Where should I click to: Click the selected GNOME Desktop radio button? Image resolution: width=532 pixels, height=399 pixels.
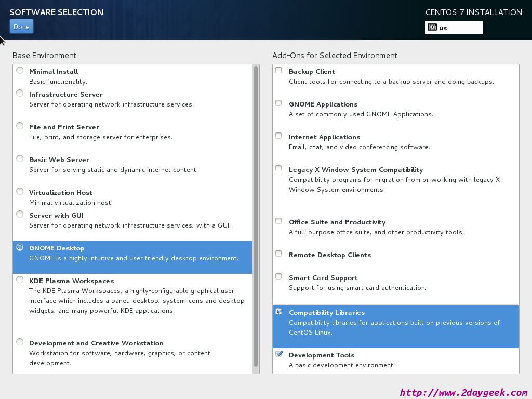point(20,247)
